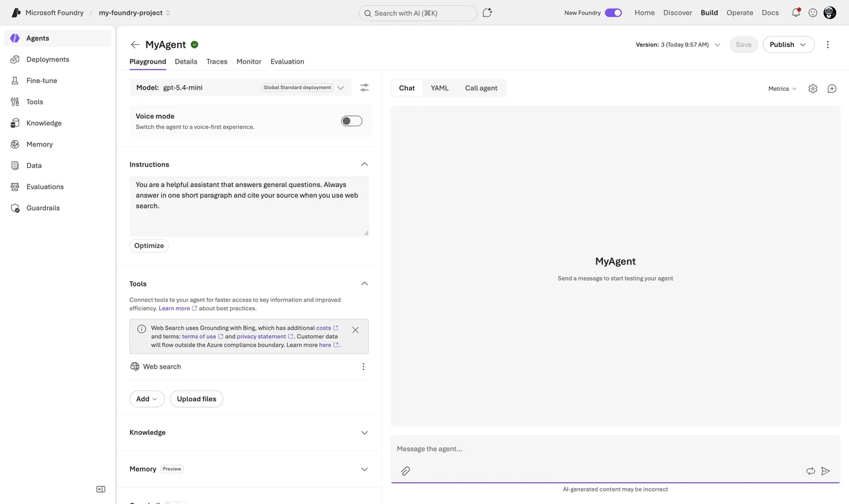This screenshot has width=849, height=504.
Task: Click the Publish button
Action: tap(789, 44)
